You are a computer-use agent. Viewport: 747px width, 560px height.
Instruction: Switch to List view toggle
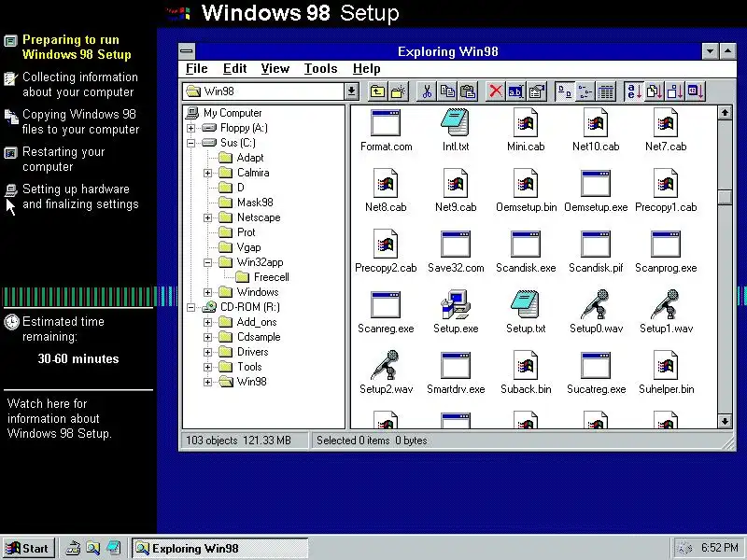(x=585, y=91)
